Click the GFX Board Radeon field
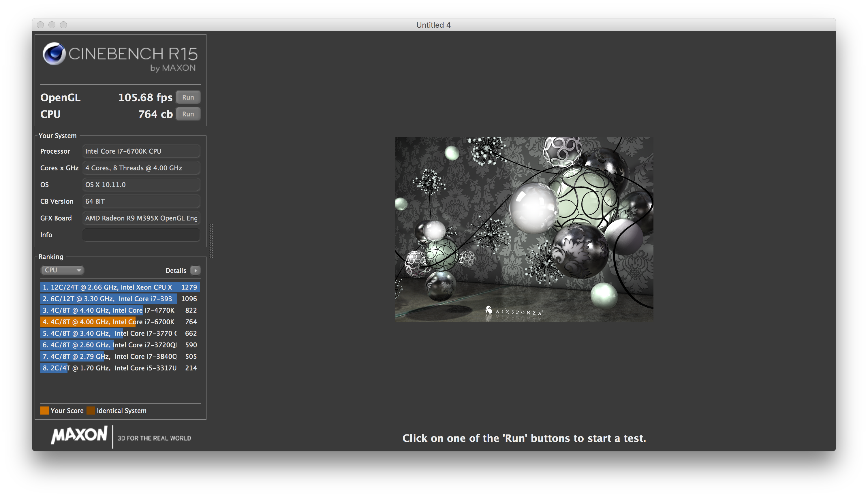The image size is (868, 497). click(141, 218)
